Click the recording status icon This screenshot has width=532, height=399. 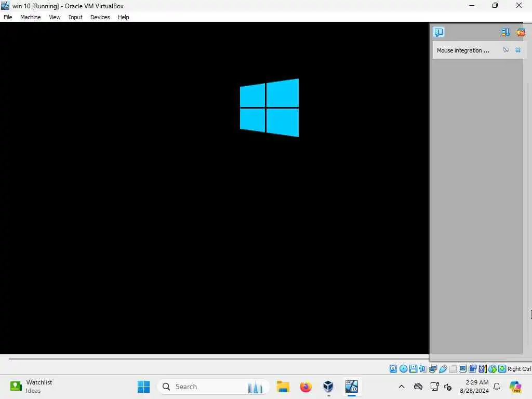(x=472, y=368)
